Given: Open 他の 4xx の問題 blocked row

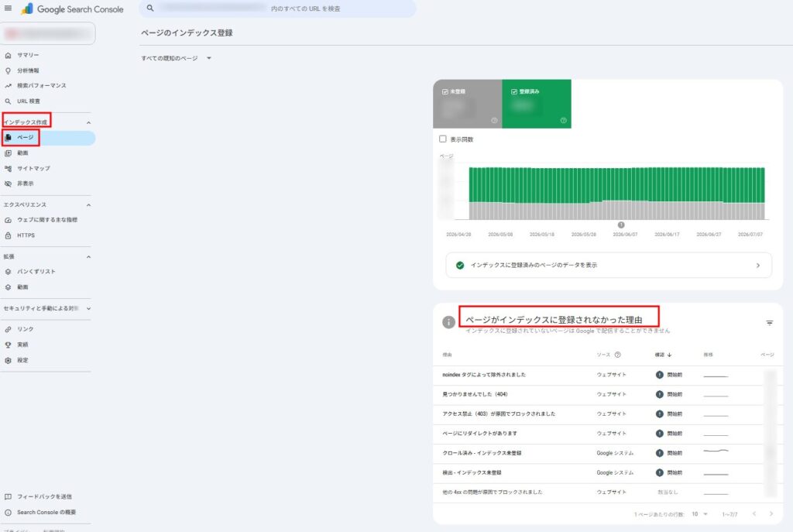Looking at the screenshot, I should (608, 493).
